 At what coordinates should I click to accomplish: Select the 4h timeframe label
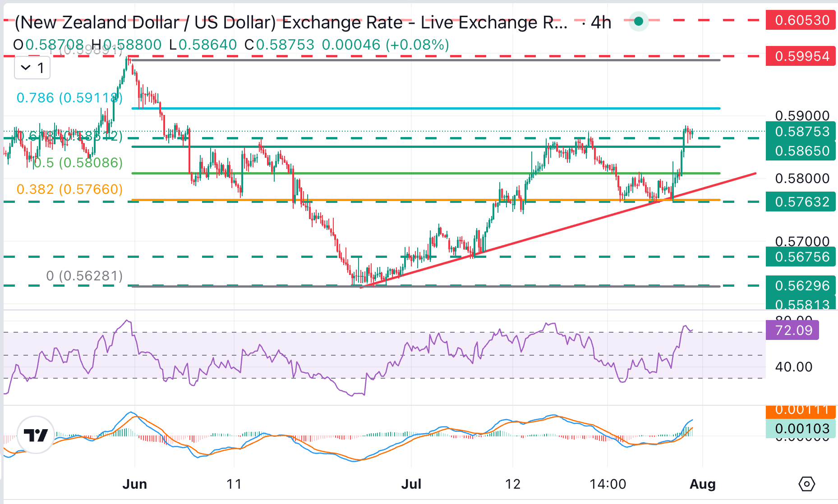[601, 22]
